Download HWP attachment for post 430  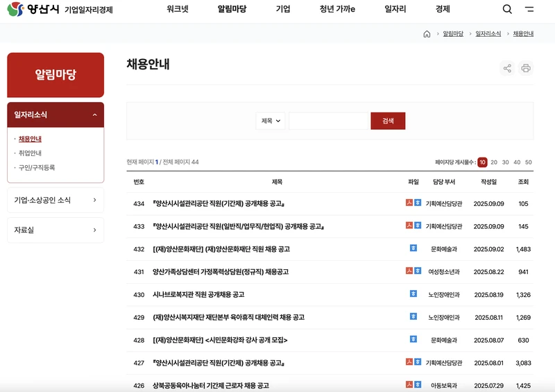[413, 293]
